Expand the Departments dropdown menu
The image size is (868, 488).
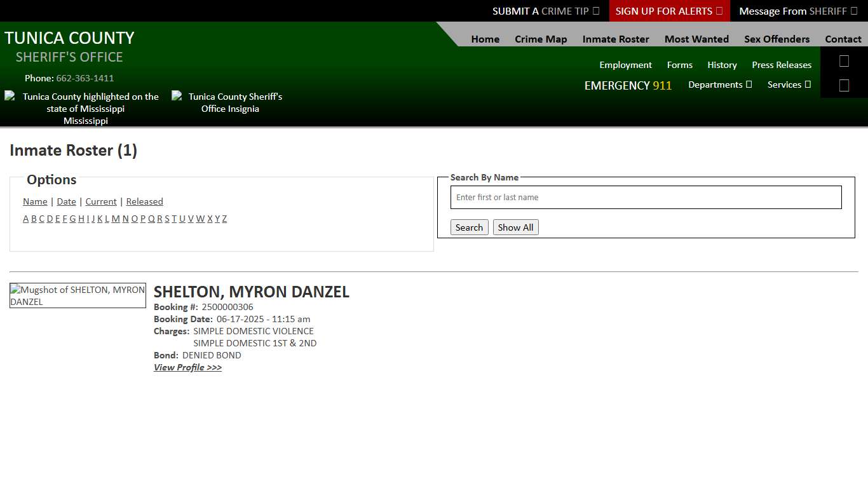pyautogui.click(x=719, y=85)
